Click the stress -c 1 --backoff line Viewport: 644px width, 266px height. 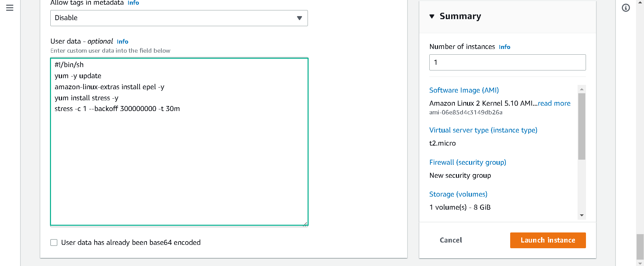pos(117,109)
